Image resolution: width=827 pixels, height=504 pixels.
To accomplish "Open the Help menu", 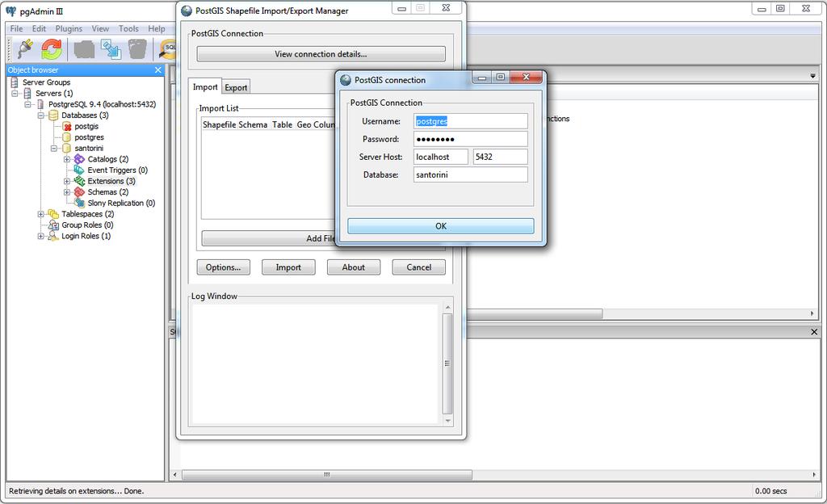I will click(x=157, y=28).
